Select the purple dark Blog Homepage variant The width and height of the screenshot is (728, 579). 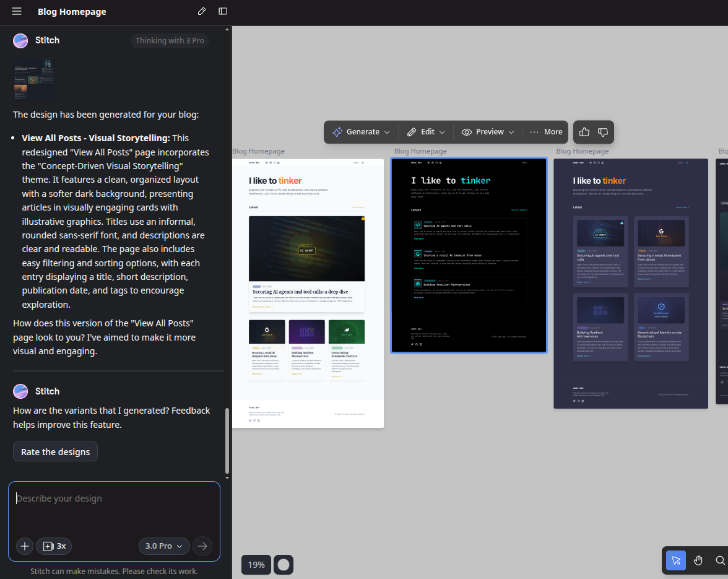tap(630, 284)
